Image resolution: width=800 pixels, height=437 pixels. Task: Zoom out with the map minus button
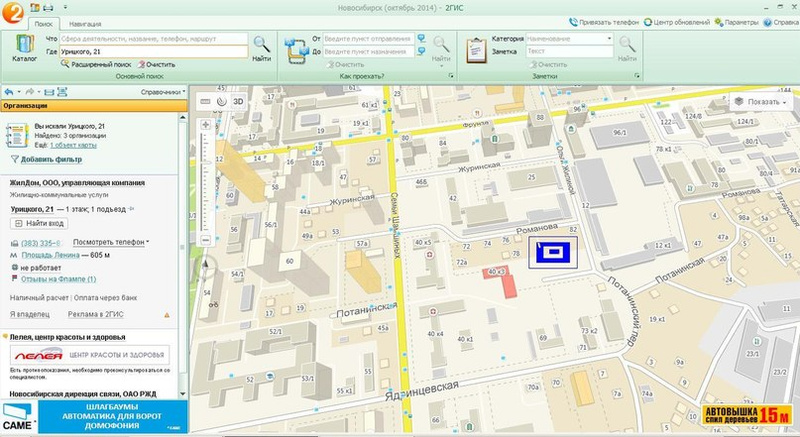click(x=206, y=240)
